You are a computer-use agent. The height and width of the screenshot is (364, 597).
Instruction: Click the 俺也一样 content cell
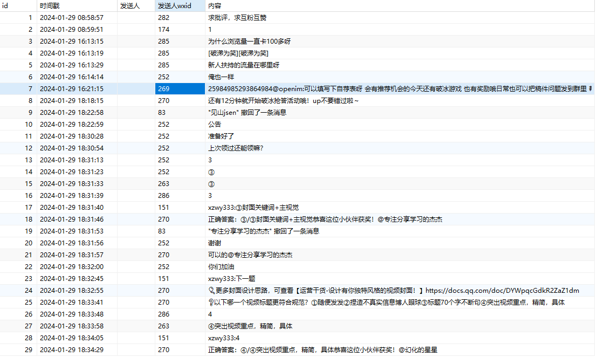click(x=400, y=77)
